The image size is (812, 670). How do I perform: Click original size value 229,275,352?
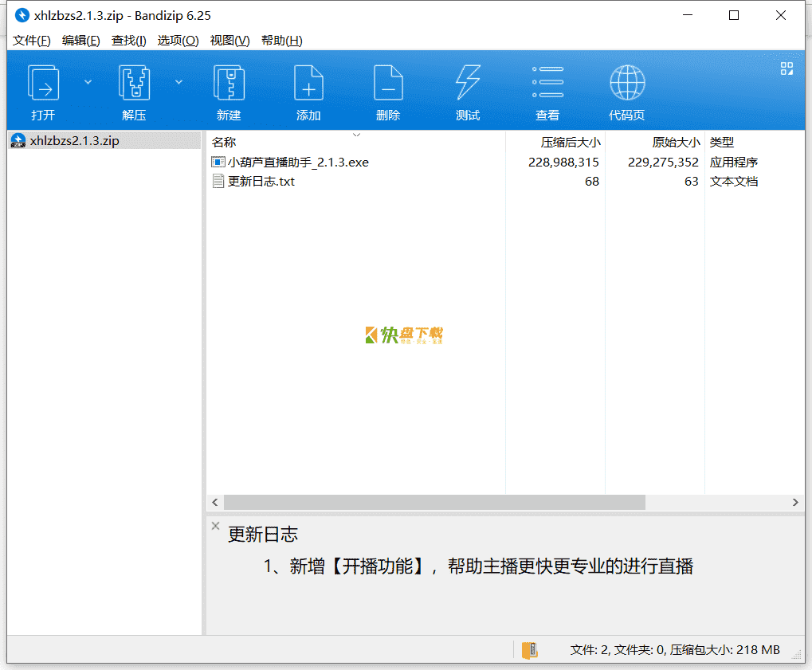[x=663, y=162]
